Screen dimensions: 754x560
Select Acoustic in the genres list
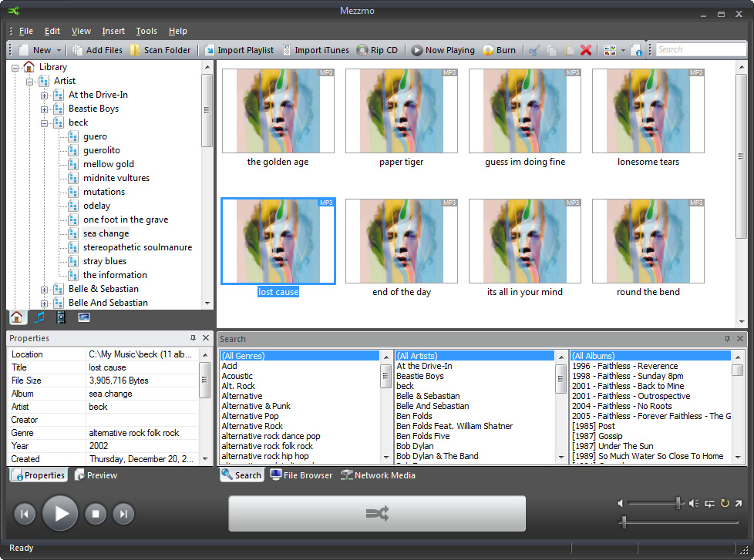(237, 376)
